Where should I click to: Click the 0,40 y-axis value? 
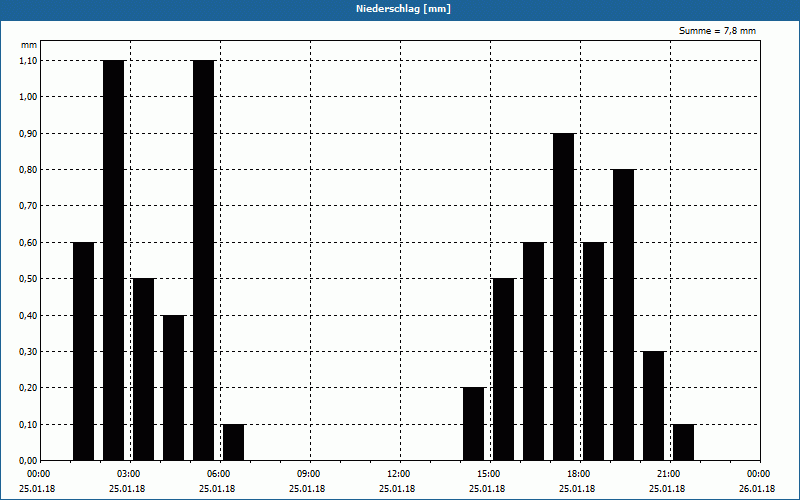29,316
